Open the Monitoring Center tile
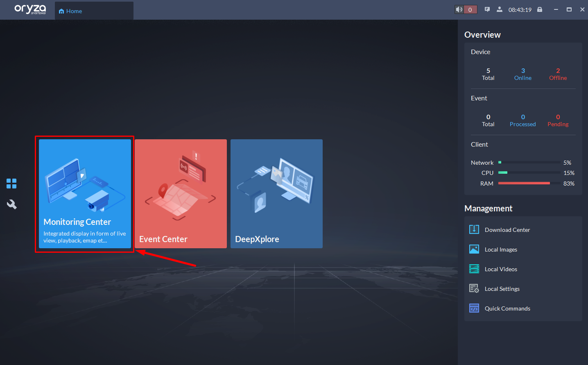 tap(85, 194)
